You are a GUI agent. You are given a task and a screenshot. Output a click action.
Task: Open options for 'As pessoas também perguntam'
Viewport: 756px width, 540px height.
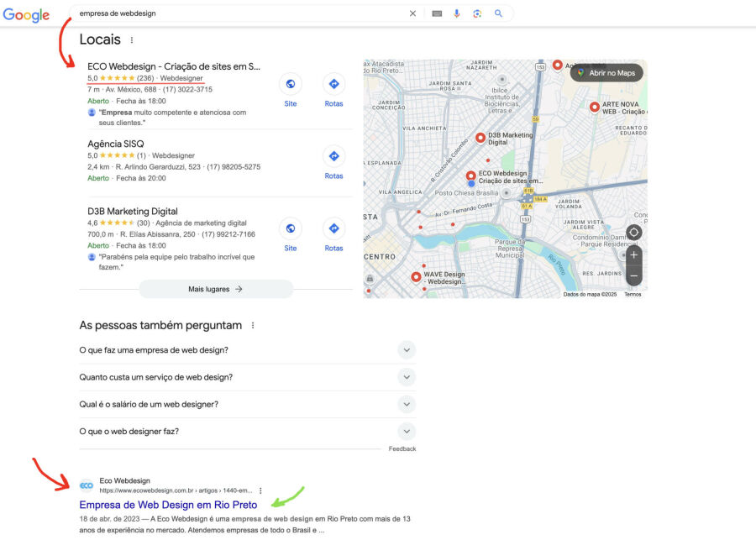tap(253, 326)
